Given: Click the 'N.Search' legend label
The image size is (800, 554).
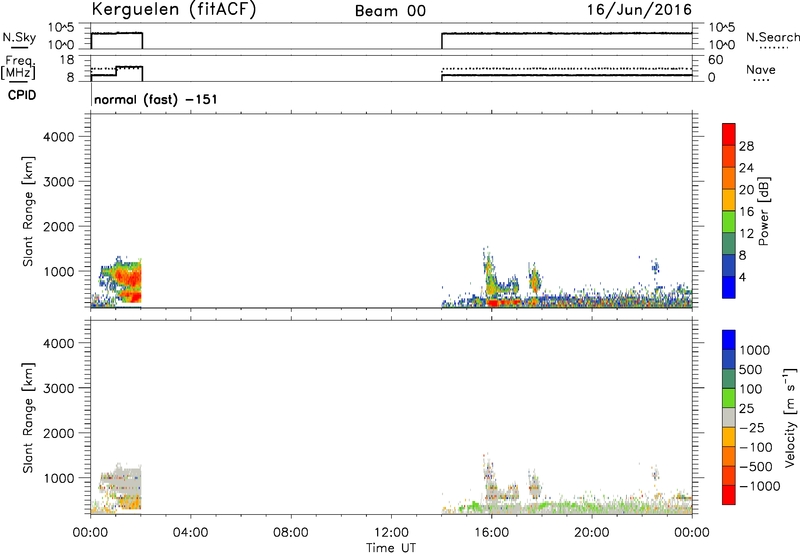Looking at the screenshot, I should (x=772, y=37).
